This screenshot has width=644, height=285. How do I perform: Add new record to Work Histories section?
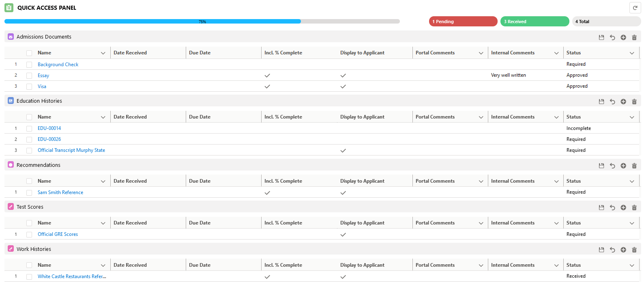click(623, 250)
